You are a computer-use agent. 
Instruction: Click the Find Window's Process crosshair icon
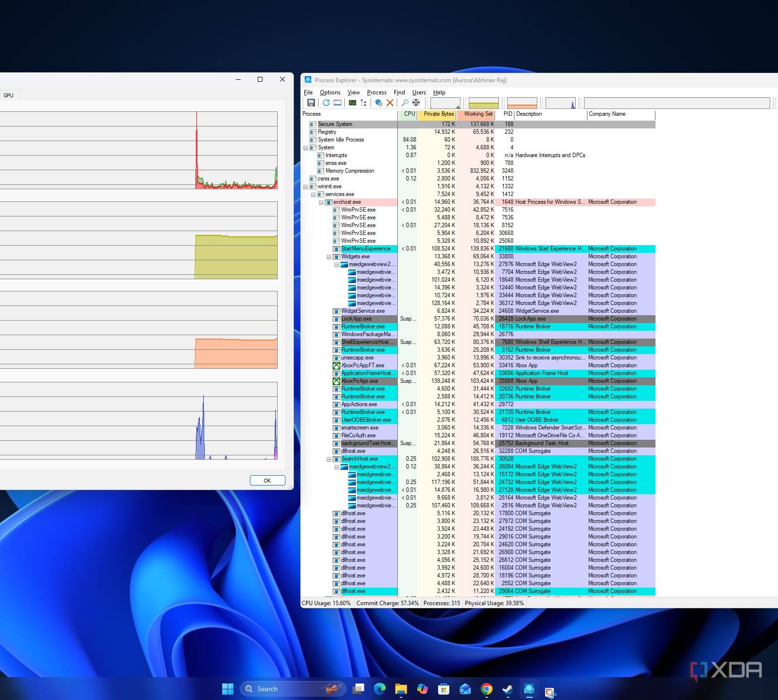click(416, 103)
